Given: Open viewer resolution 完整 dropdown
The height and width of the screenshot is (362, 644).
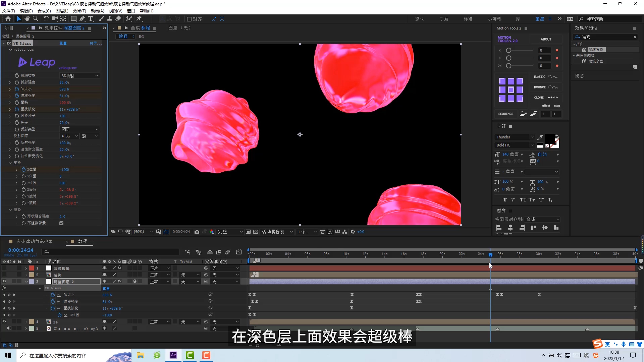Looking at the screenshot, I should [230, 232].
